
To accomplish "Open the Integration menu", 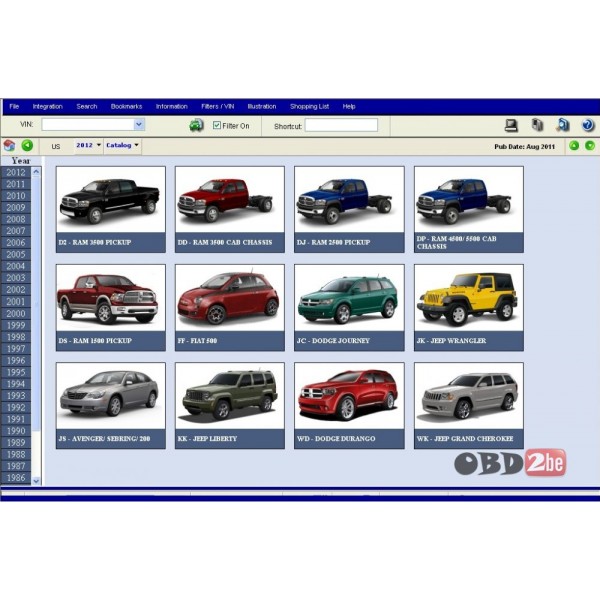I will click(47, 106).
